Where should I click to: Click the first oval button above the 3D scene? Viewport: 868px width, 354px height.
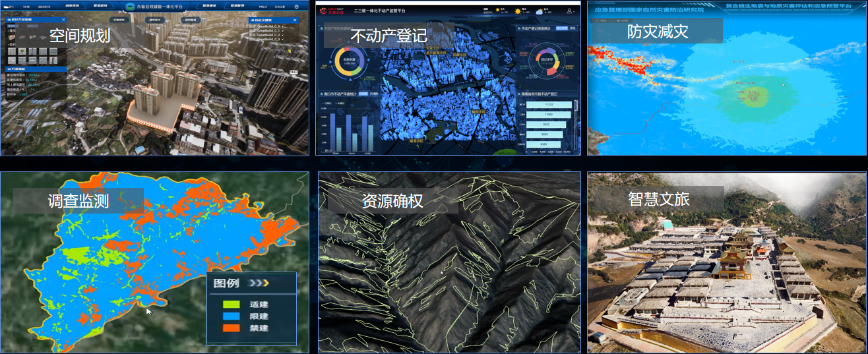119,20
